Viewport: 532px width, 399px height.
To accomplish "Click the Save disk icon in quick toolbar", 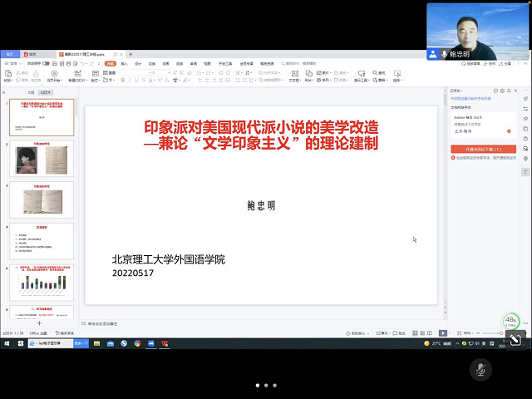I will pyautogui.click(x=55, y=63).
